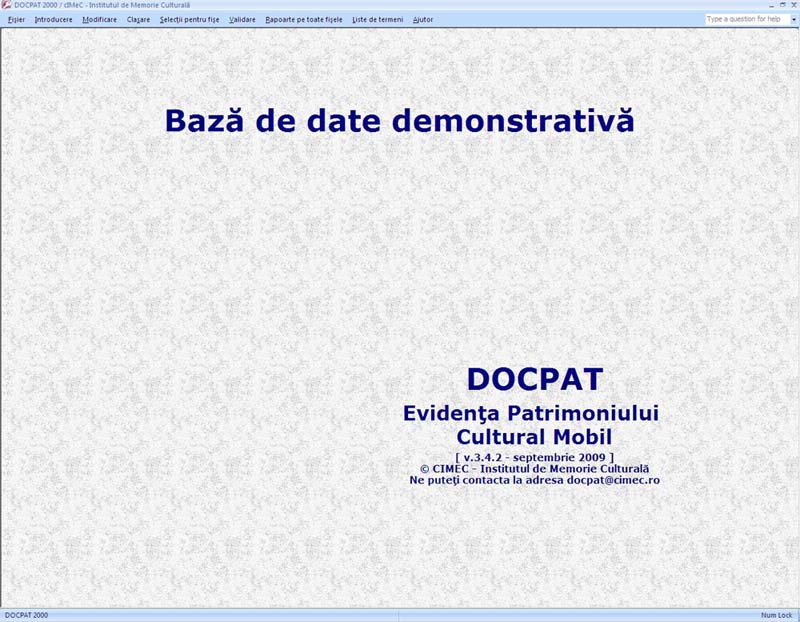
Task: Click the version text 'v.3.4.2 - septembrie 2009'
Action: pyautogui.click(x=534, y=457)
